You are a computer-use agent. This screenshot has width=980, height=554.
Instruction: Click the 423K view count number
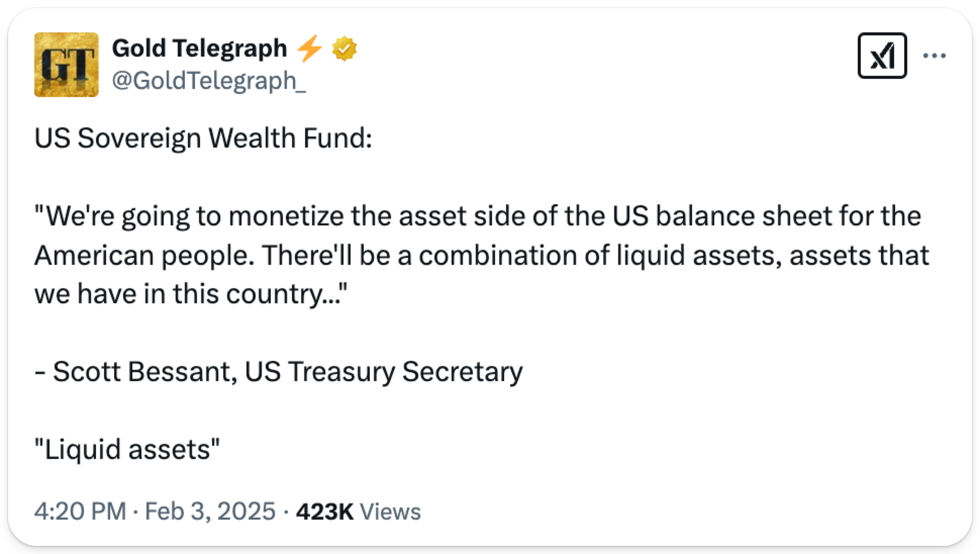pyautogui.click(x=324, y=511)
